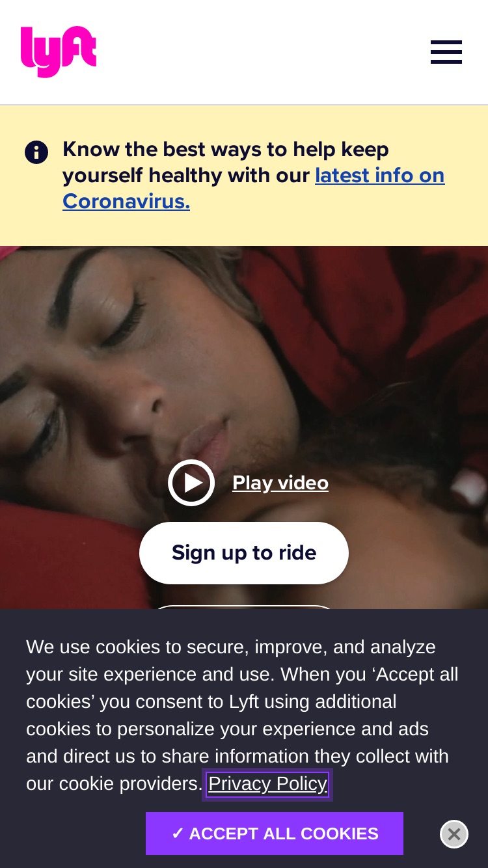Open the Privacy Policy link
This screenshot has width=488, height=868.
(267, 784)
